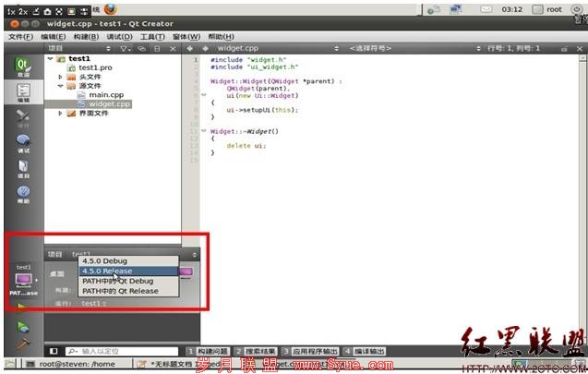588x374 pixels.
Task: Click the update manager tray icon
Action: 434,10
